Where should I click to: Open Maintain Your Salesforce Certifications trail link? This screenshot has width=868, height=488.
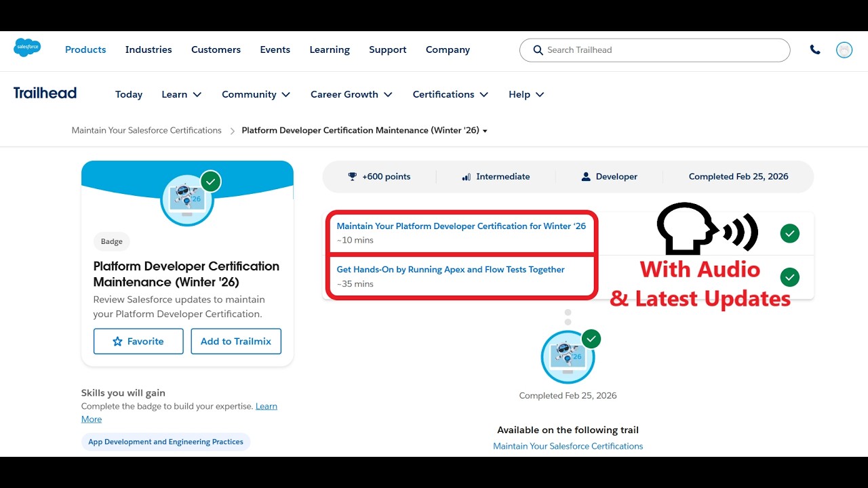tap(568, 446)
